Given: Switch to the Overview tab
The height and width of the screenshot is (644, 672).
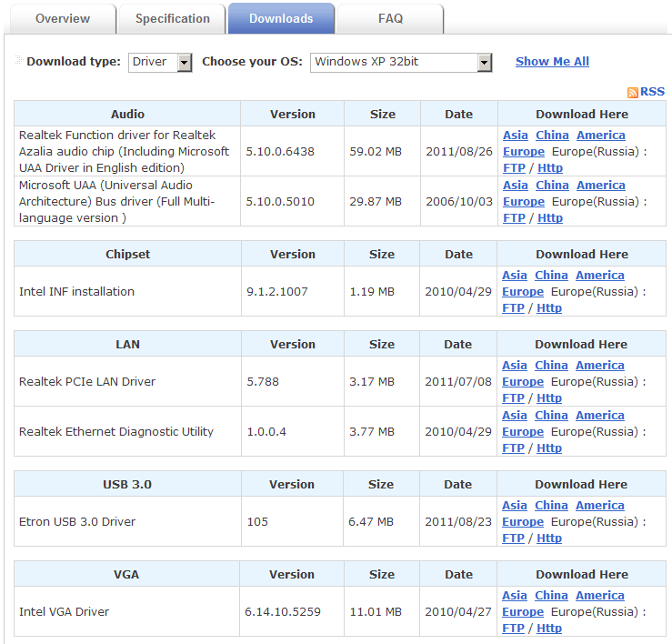Looking at the screenshot, I should (63, 18).
